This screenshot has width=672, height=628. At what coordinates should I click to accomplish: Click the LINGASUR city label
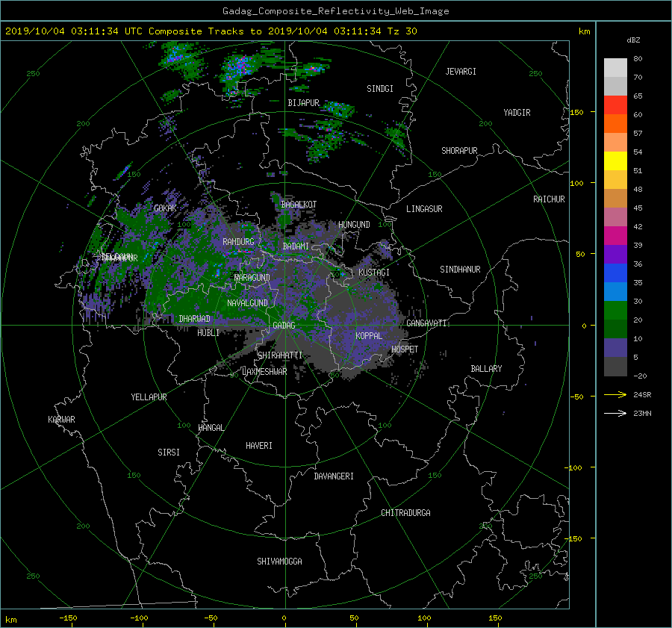(424, 209)
